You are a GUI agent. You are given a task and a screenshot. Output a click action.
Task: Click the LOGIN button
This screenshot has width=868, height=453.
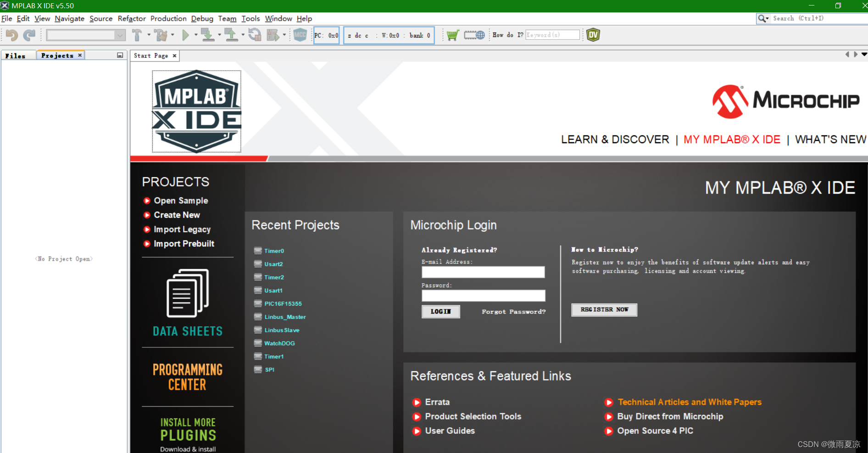(441, 312)
